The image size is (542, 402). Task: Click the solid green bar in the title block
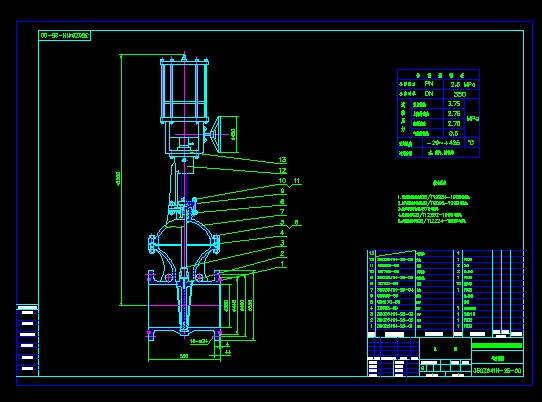(x=497, y=345)
